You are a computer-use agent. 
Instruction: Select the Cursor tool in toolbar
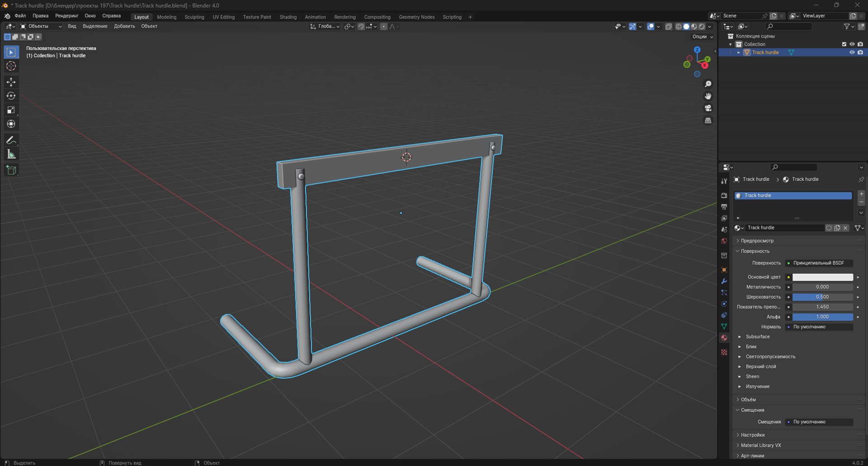point(11,66)
